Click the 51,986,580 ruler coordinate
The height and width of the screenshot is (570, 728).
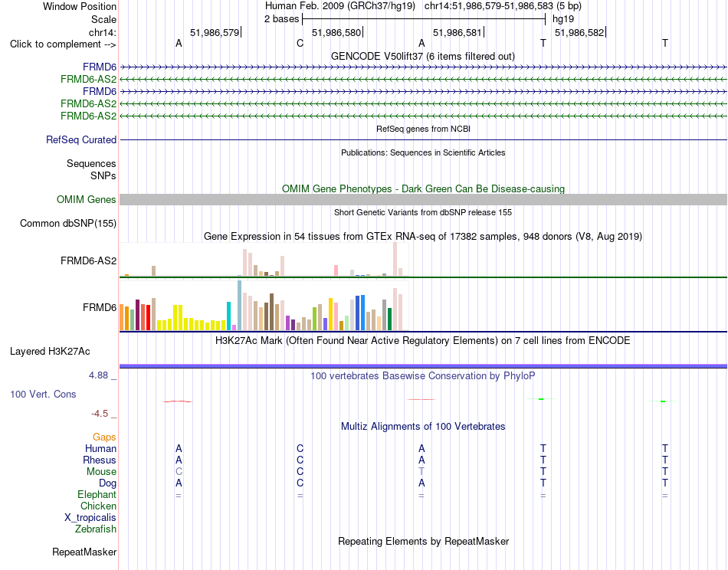[336, 32]
